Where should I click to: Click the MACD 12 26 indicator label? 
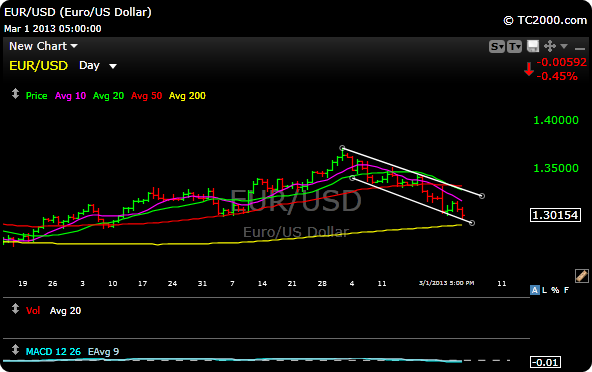pyautogui.click(x=53, y=352)
